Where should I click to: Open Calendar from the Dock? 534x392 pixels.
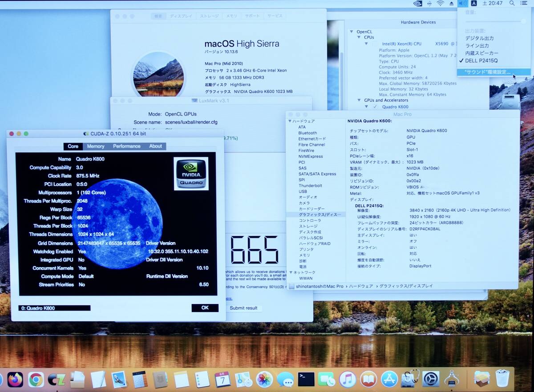(222, 380)
